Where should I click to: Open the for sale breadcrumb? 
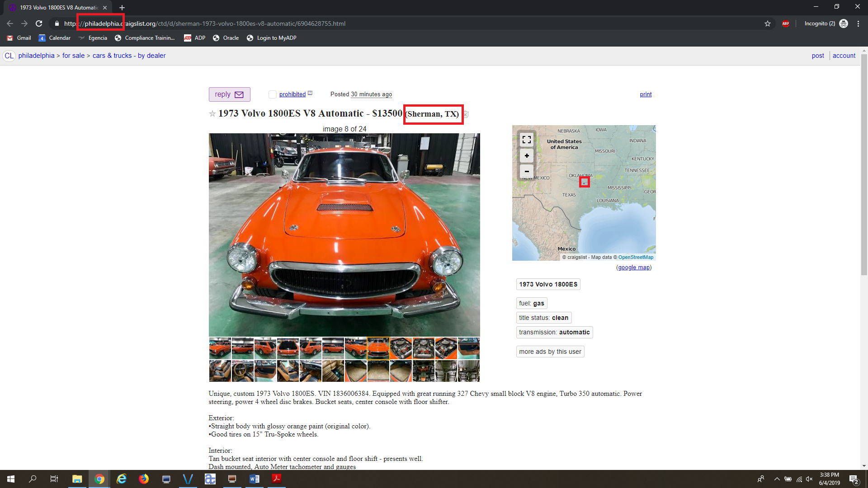(73, 56)
